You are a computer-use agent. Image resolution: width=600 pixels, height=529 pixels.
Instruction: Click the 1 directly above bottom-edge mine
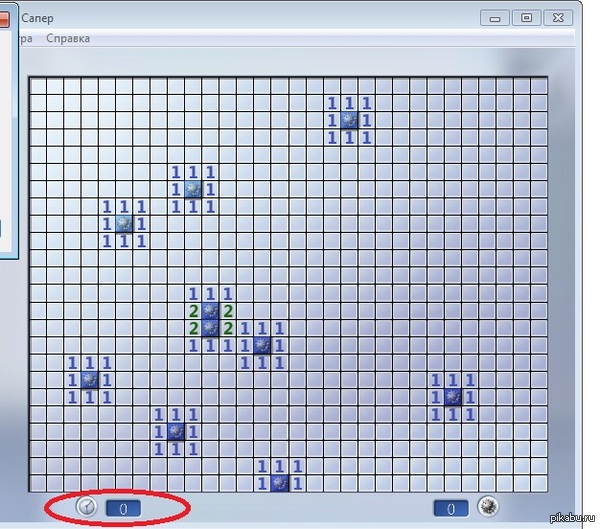click(x=279, y=466)
